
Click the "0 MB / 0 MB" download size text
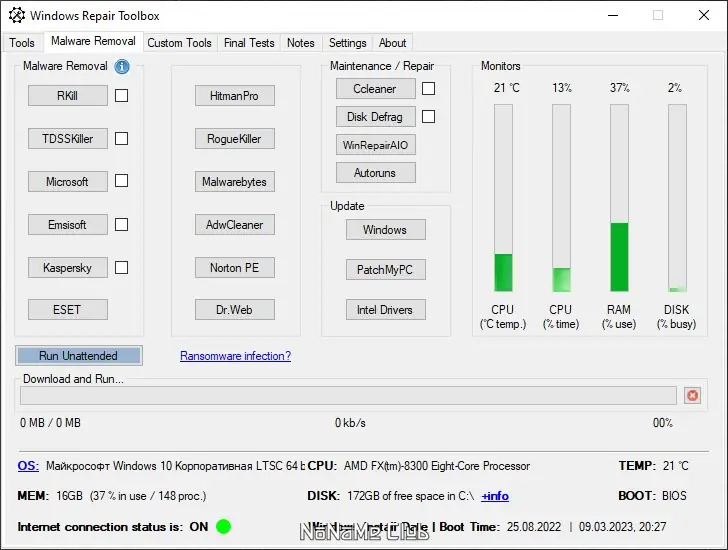click(50, 423)
